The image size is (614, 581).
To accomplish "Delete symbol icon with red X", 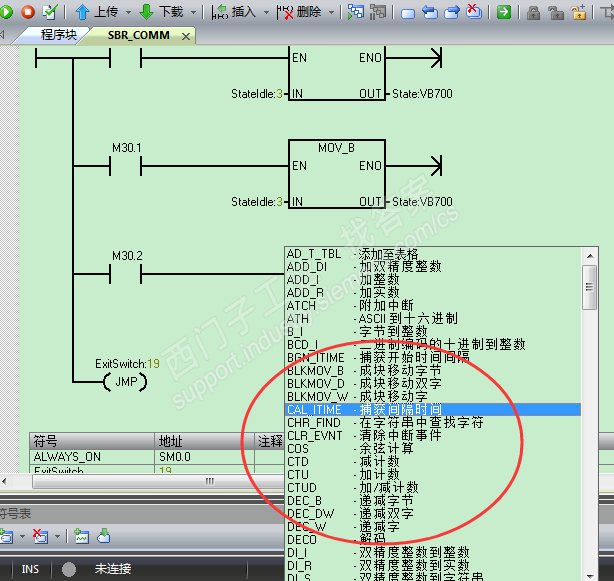I will pyautogui.click(x=40, y=536).
